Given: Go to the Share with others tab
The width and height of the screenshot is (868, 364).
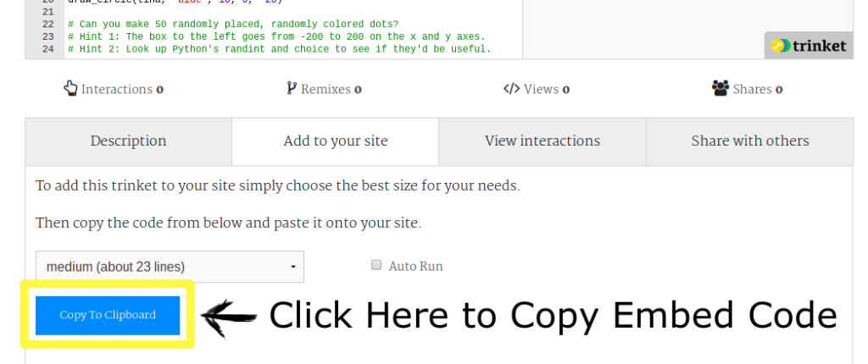Looking at the screenshot, I should 750,141.
